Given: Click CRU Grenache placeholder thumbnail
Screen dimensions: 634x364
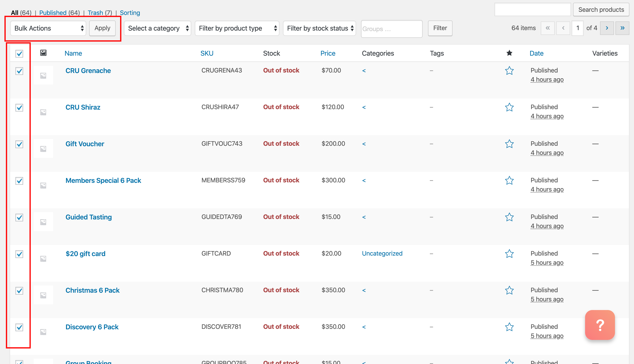Looking at the screenshot, I should click(43, 75).
